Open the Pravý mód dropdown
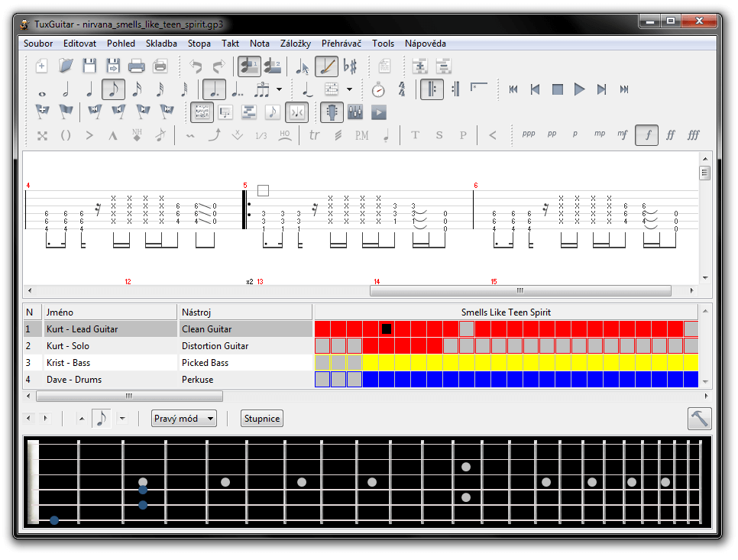Screen dimensions: 738x560 pyautogui.click(x=184, y=419)
